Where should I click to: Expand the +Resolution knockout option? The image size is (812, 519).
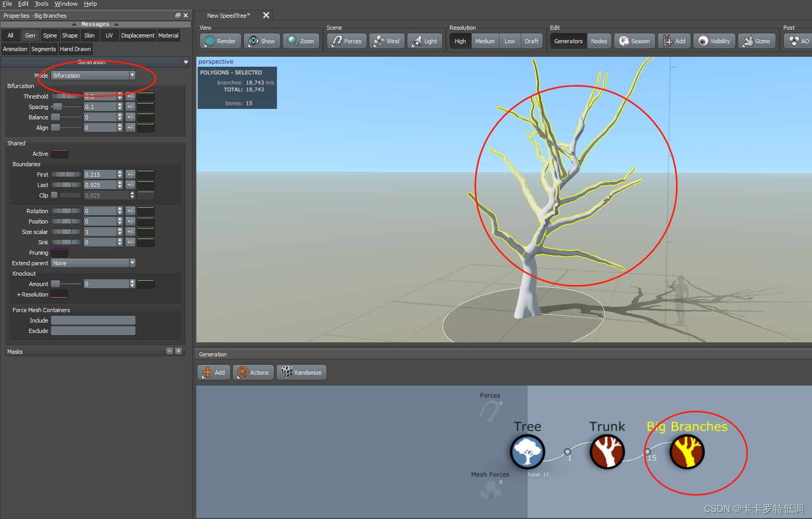(x=32, y=294)
